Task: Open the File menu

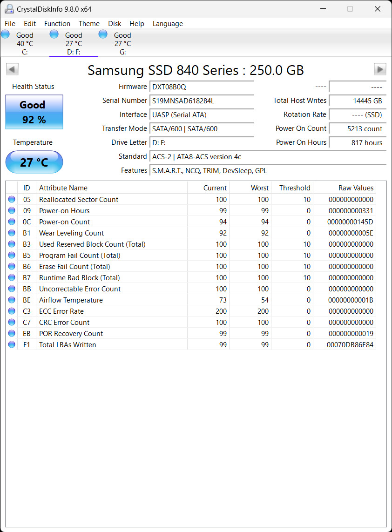Action: click(x=10, y=24)
